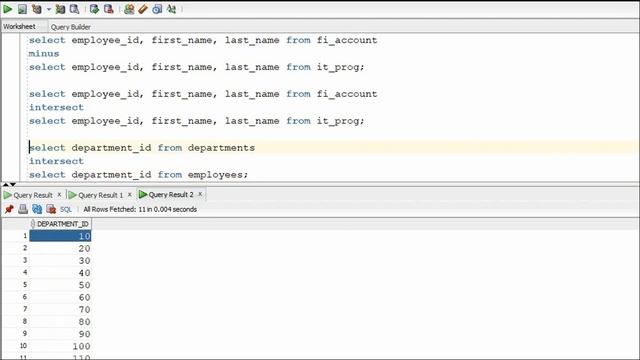
Task: Place cursor in 'select department_id from departments' line
Action: pos(142,148)
